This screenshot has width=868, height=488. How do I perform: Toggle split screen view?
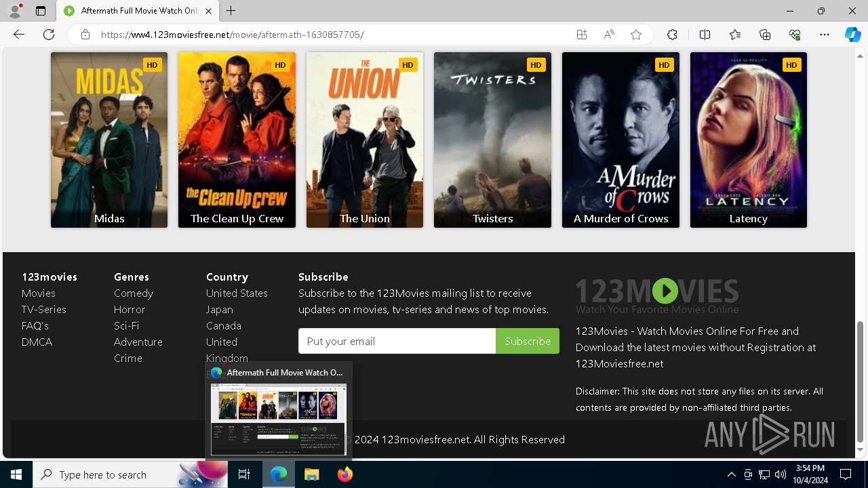click(705, 35)
